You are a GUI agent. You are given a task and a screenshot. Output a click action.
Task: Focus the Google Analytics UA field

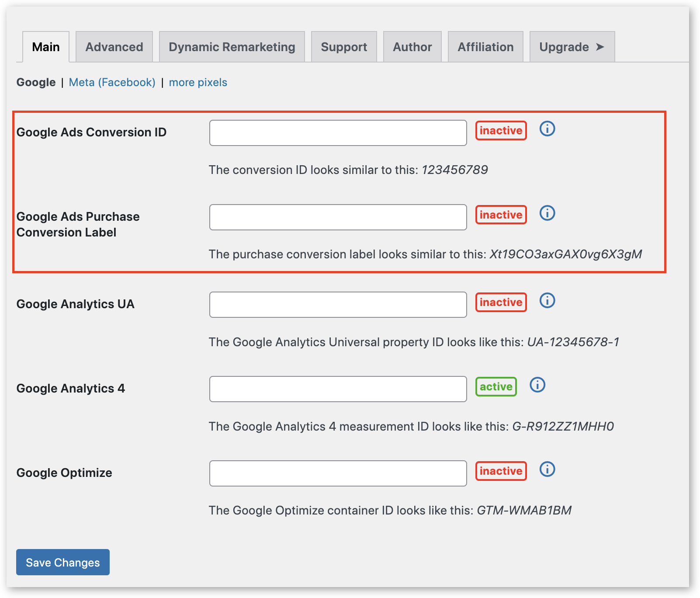coord(338,305)
